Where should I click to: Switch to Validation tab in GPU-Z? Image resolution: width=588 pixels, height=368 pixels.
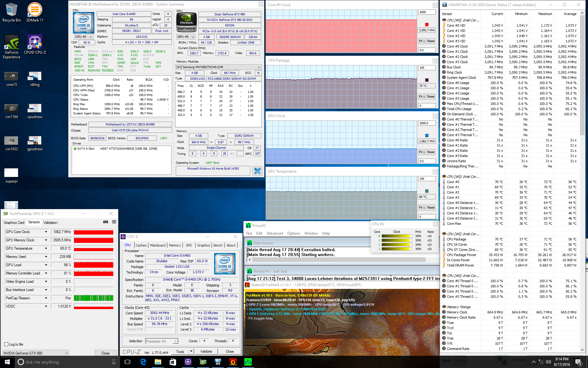pyautogui.click(x=50, y=222)
